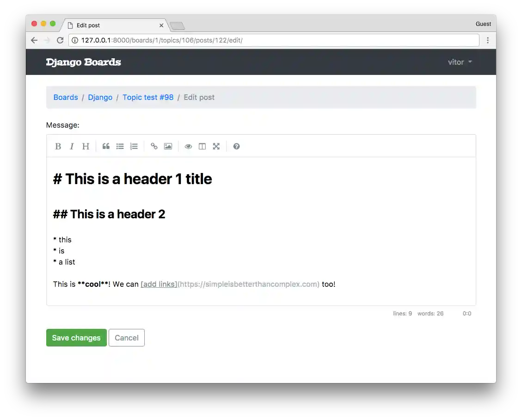Select the Edit post browser tab
The image size is (522, 420).
[115, 25]
